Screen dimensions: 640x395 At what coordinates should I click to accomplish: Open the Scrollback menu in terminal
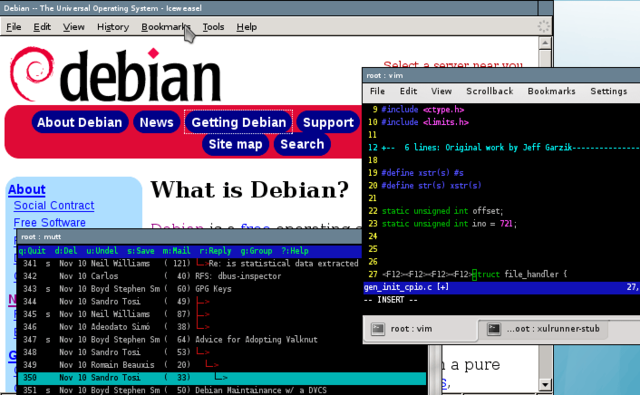[490, 91]
